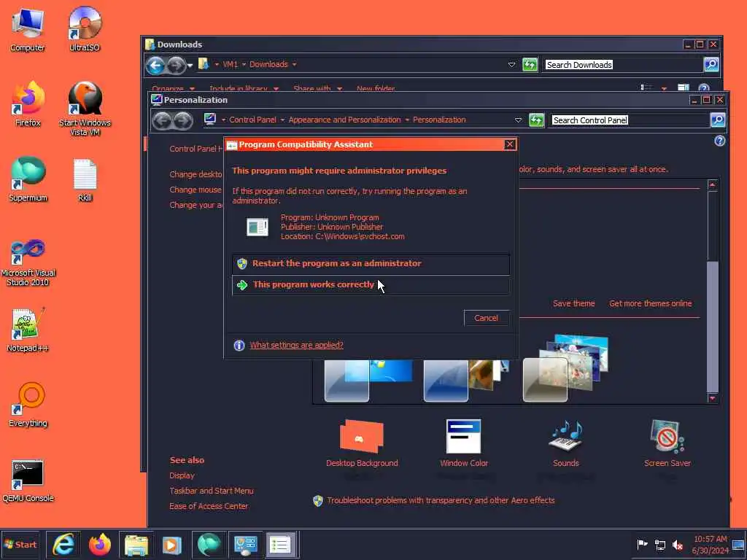Select the Microsoft Visual Studio 2010 shortcut

tap(28, 262)
